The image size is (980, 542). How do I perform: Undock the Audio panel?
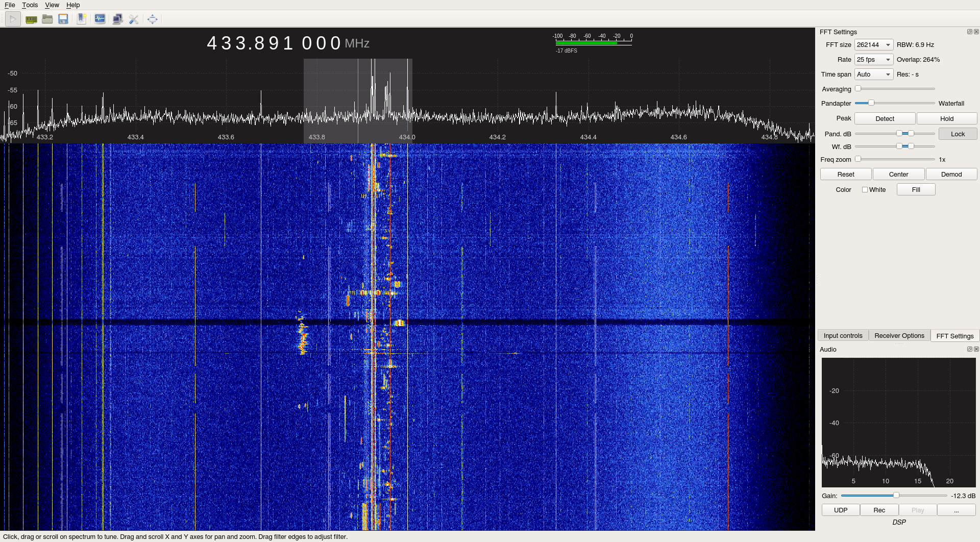(969, 349)
